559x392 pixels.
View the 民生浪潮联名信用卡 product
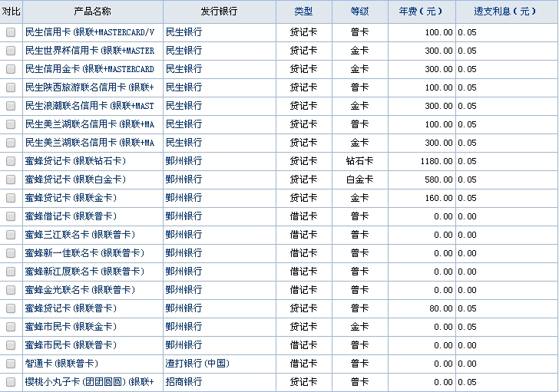[90, 106]
